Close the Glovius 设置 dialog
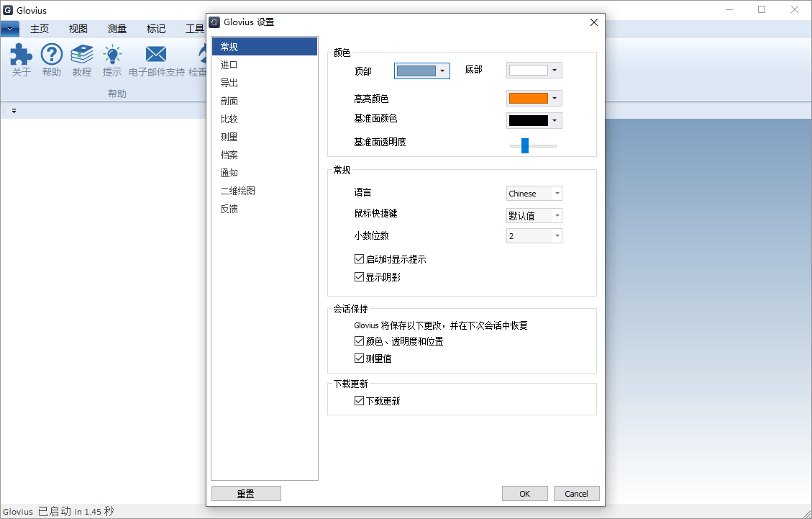812x519 pixels. pos(594,22)
